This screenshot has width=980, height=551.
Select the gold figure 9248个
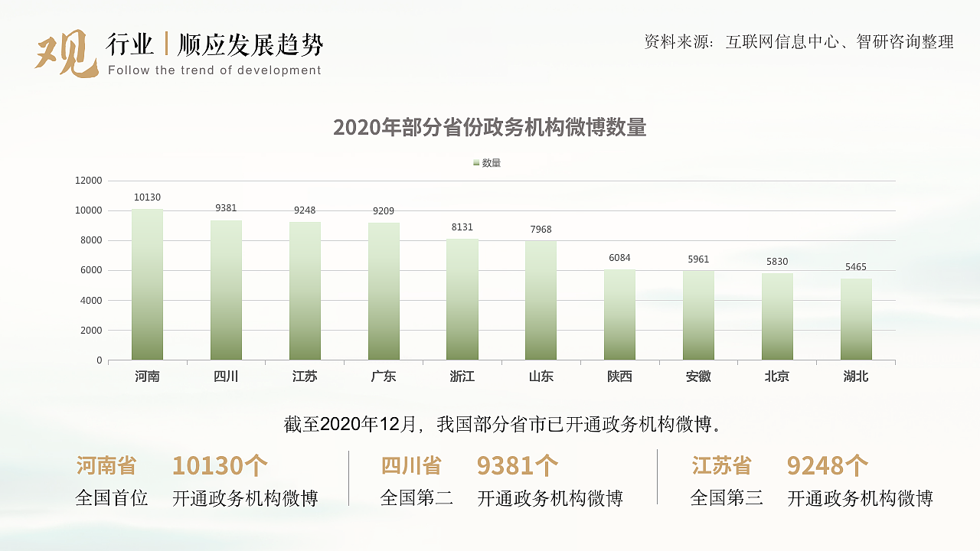pyautogui.click(x=828, y=465)
